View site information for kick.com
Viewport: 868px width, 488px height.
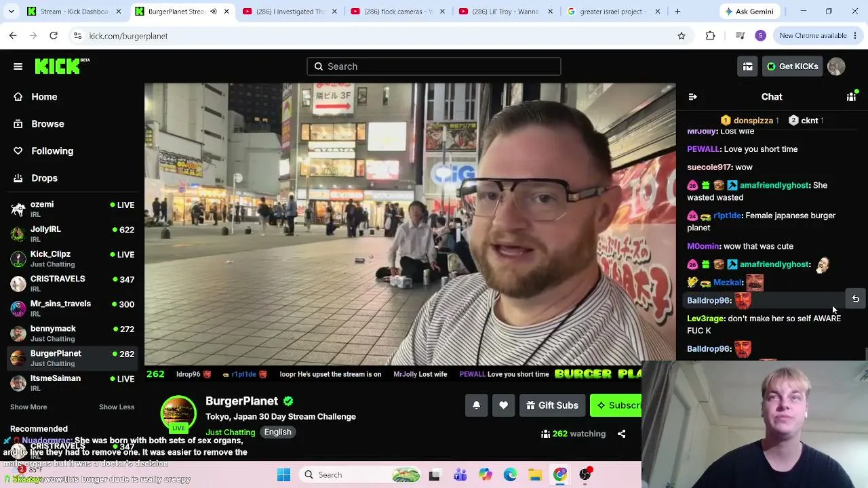click(77, 36)
